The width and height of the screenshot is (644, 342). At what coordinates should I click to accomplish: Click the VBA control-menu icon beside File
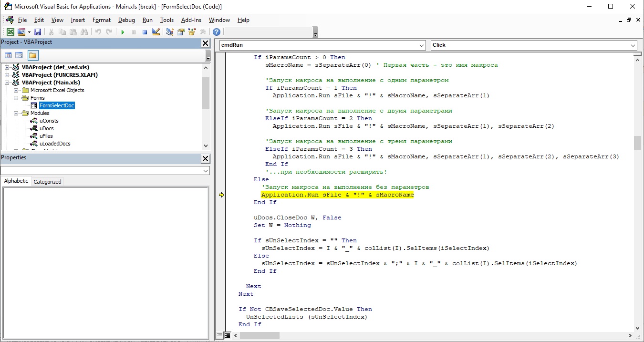click(x=10, y=20)
